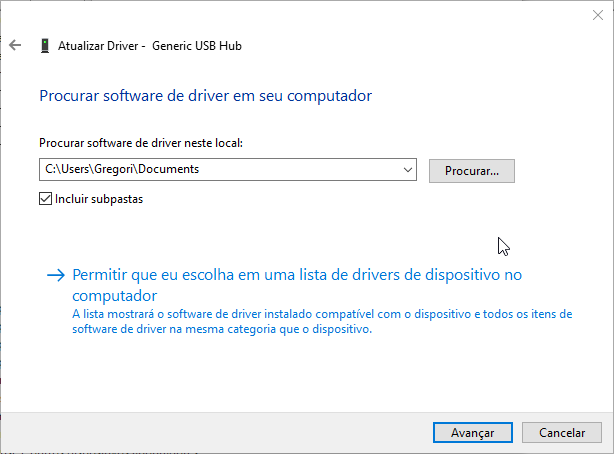Click the 'Generic USB Hub' device name
The height and width of the screenshot is (454, 614).
pyautogui.click(x=197, y=46)
